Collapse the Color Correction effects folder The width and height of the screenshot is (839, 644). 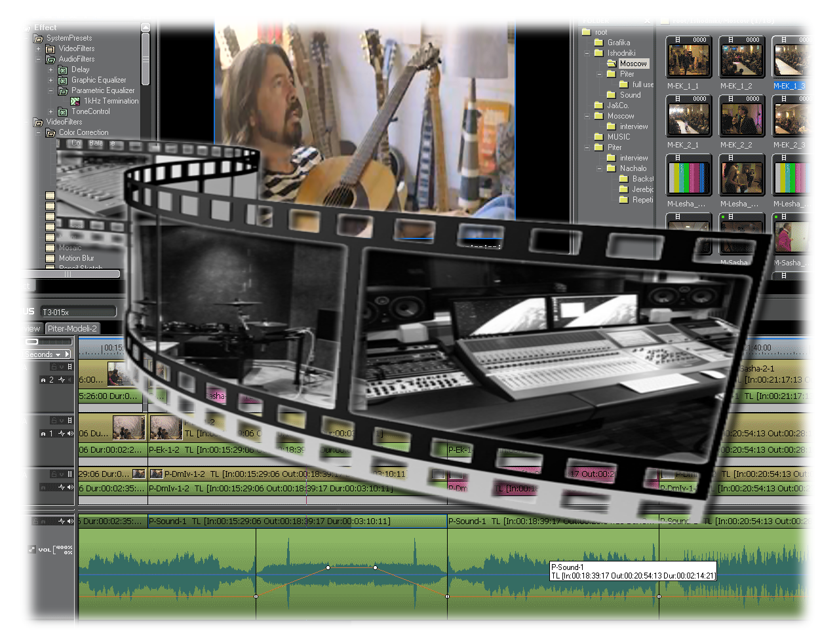tap(38, 133)
